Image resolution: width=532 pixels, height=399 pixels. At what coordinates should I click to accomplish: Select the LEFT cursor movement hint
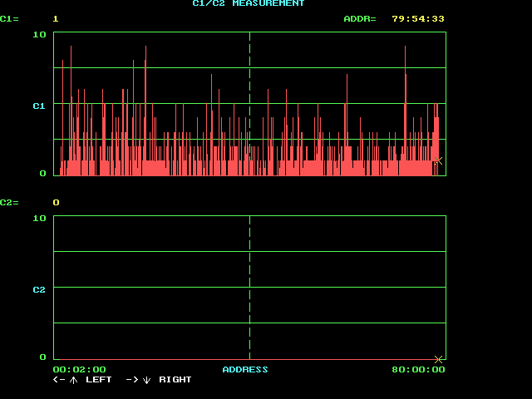point(99,380)
